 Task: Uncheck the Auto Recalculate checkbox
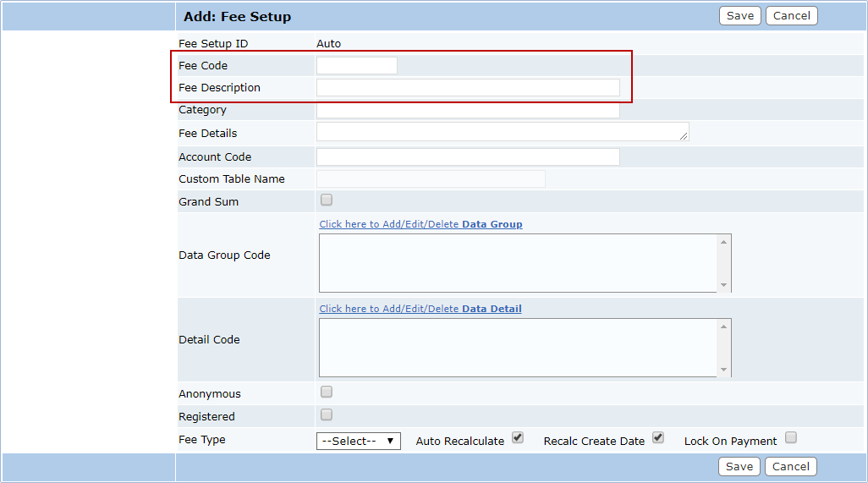518,438
